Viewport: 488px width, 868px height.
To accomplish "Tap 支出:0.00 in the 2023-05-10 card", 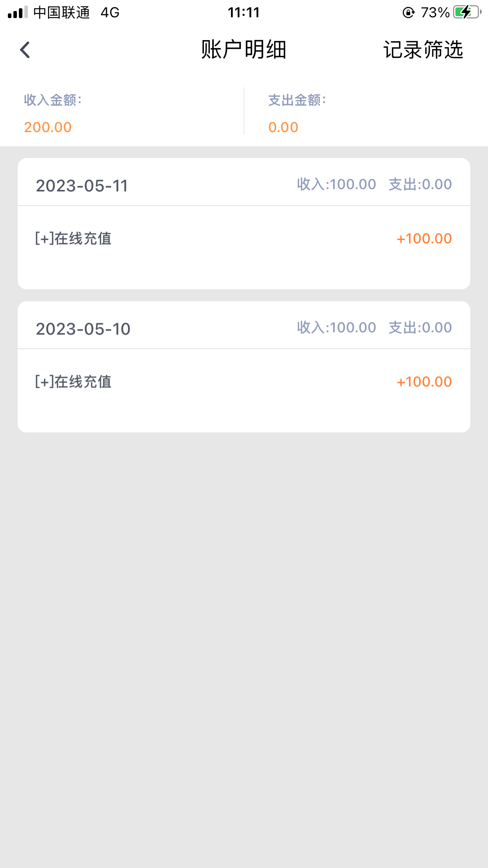I will pyautogui.click(x=420, y=327).
